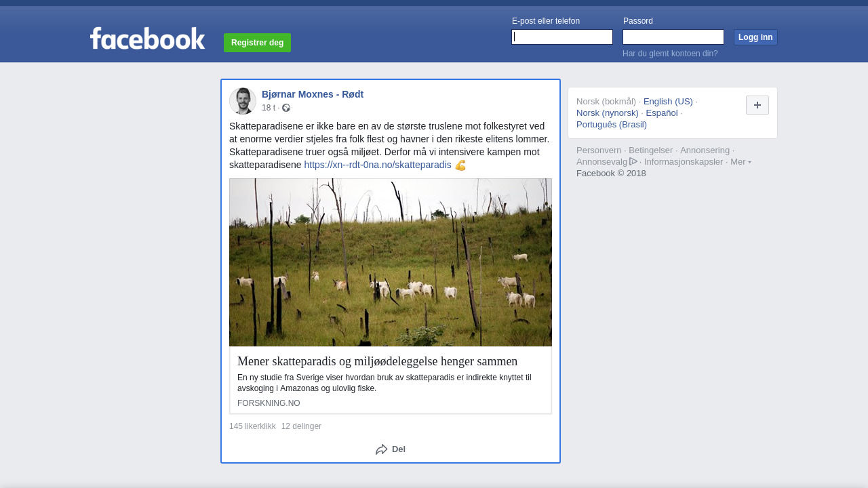Click the Del share button

coord(391,449)
